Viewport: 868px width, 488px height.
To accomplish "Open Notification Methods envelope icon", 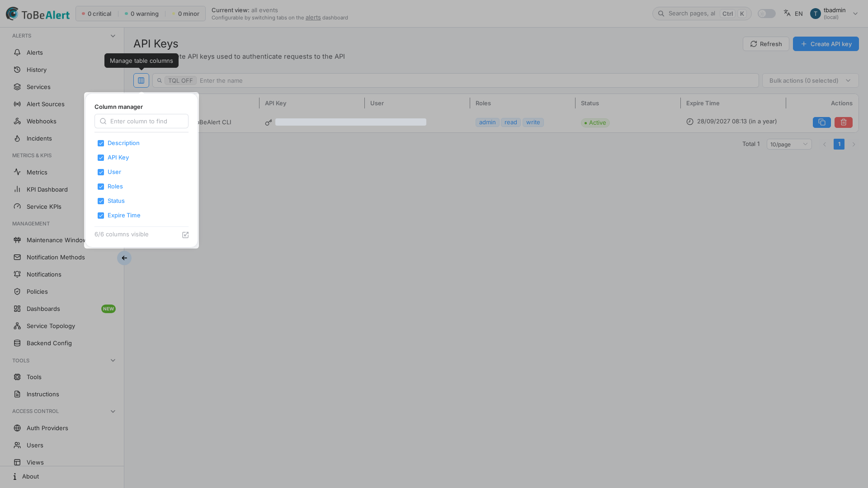I will 17,257.
